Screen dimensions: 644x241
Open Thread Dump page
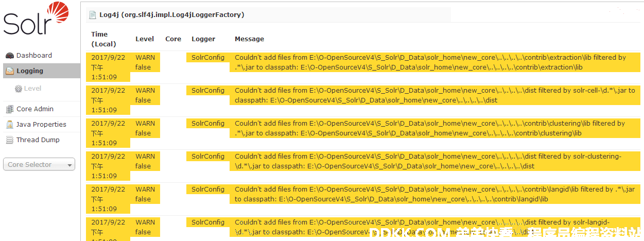[38, 140]
